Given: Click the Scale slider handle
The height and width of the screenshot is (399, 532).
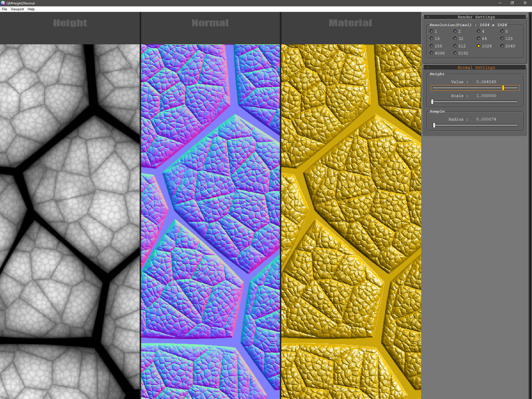Looking at the screenshot, I should [432, 102].
